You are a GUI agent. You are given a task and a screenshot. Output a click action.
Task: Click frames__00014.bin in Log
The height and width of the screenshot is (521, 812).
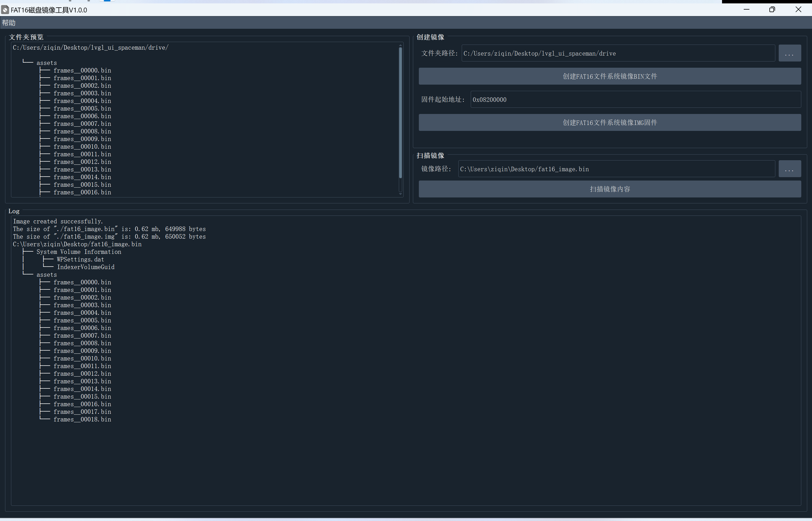point(82,389)
